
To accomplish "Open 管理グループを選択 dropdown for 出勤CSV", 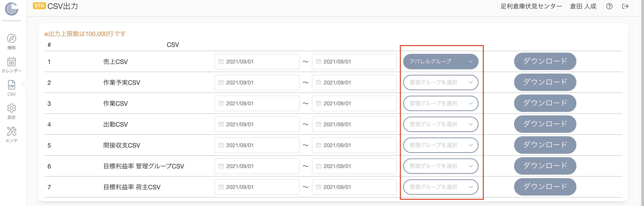I will tap(440, 124).
